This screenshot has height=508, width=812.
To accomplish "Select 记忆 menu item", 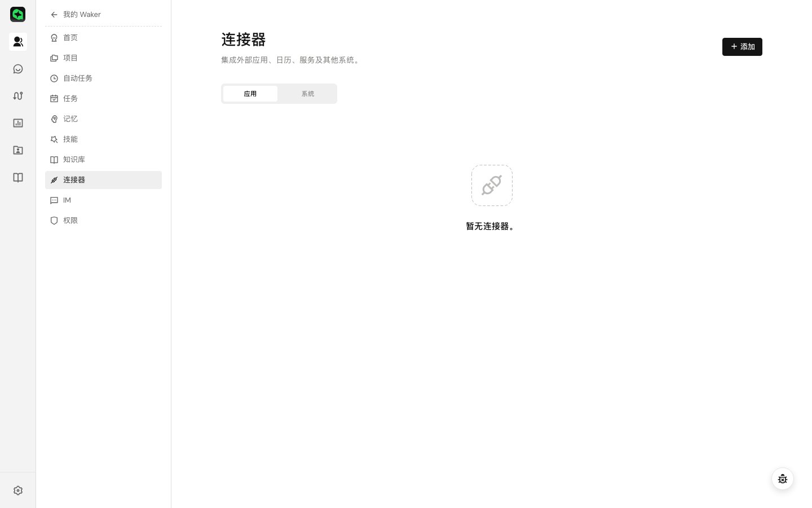I will 103,119.
